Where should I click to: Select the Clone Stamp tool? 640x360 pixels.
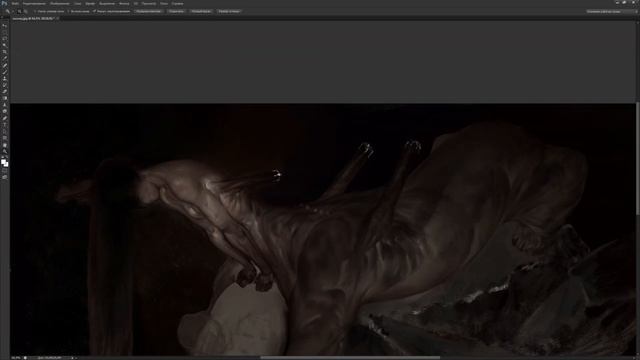[x=4, y=78]
